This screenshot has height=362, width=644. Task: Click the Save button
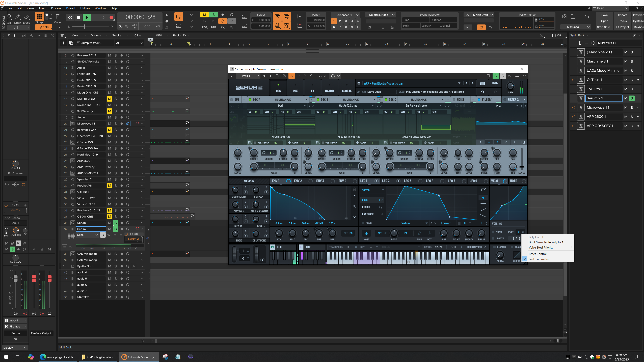tap(604, 15)
